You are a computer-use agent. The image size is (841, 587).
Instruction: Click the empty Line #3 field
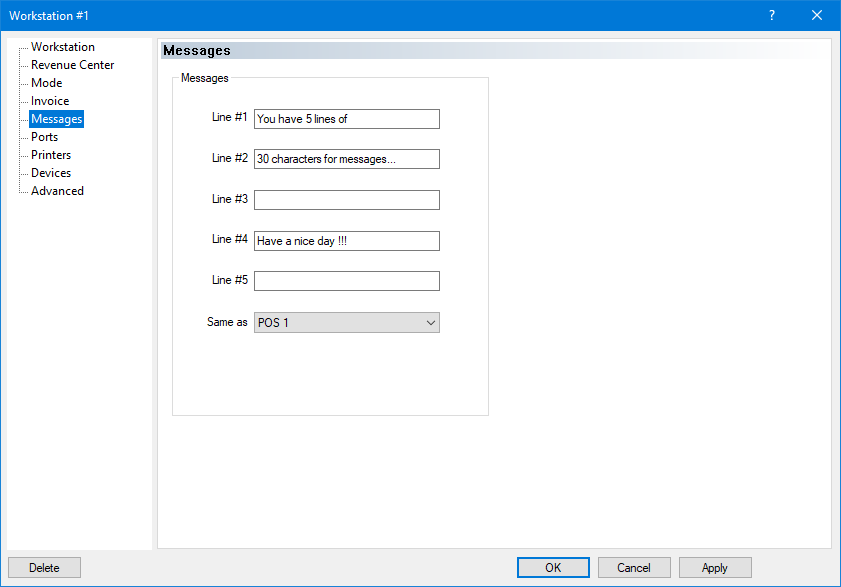[x=346, y=200]
